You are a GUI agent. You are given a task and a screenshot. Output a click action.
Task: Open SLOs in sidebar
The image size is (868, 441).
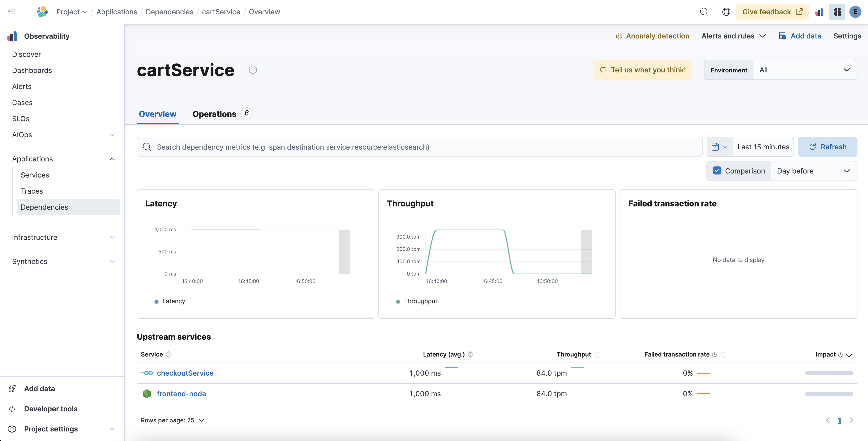(x=21, y=118)
